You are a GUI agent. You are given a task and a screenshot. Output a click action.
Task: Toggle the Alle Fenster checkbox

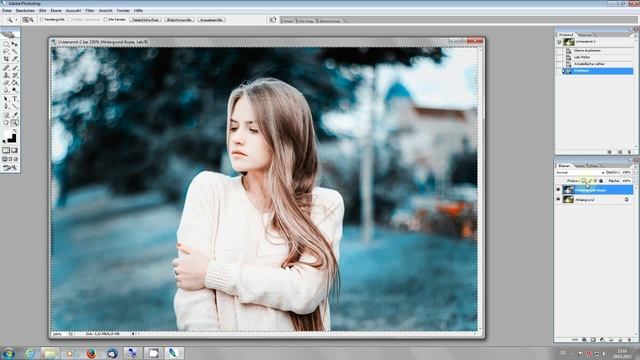click(106, 20)
